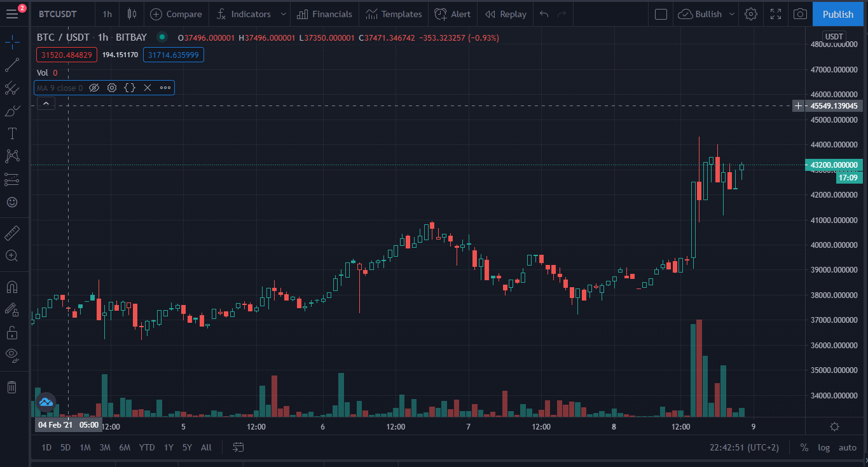Toggle auto scale option
The width and height of the screenshot is (868, 467).
coord(848,447)
